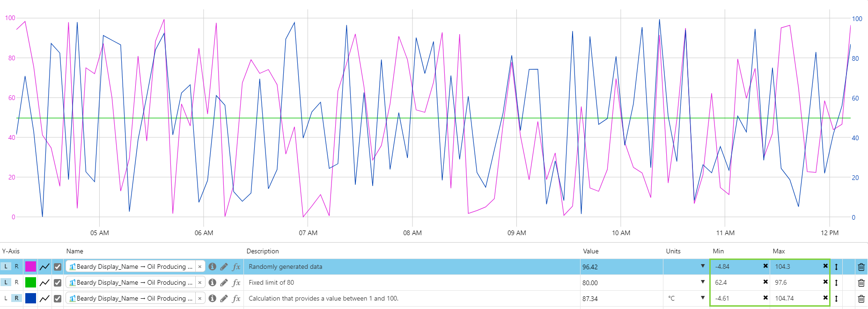This screenshot has width=868, height=309.
Task: Click the Description column header
Action: pos(263,251)
